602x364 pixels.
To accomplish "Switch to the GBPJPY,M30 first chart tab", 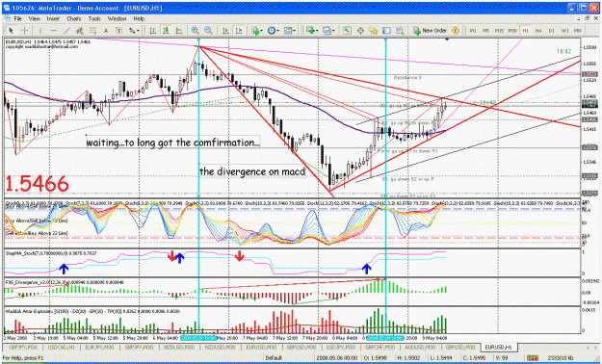I will tap(23, 348).
